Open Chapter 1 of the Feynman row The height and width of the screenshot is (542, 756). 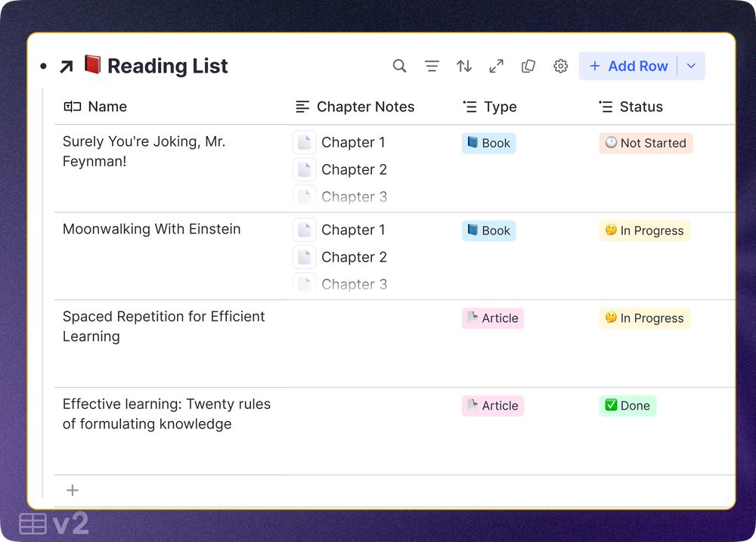coord(353,142)
